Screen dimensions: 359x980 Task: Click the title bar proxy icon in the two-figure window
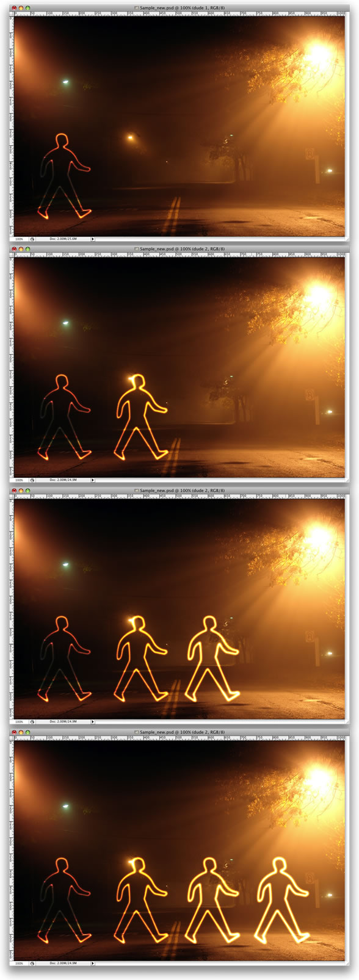point(137,249)
